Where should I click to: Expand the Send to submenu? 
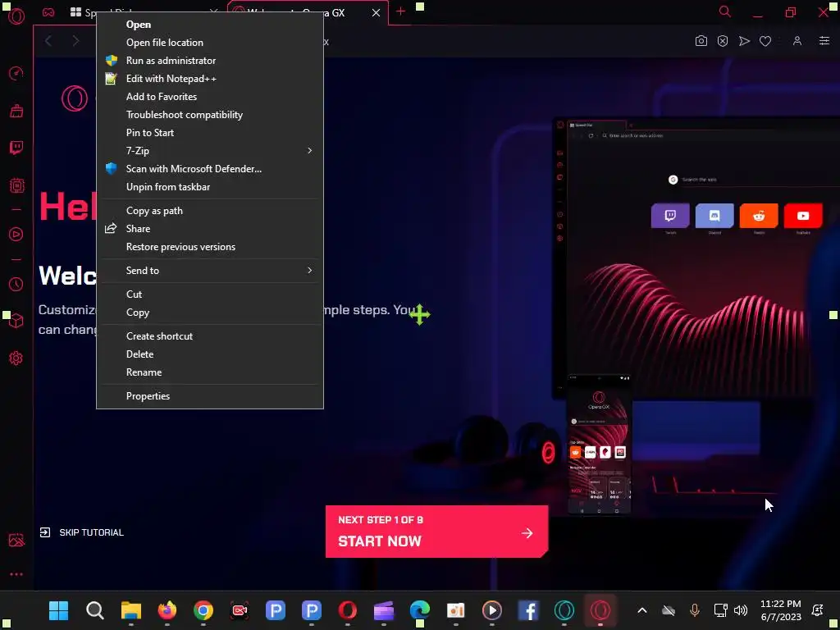pos(210,271)
